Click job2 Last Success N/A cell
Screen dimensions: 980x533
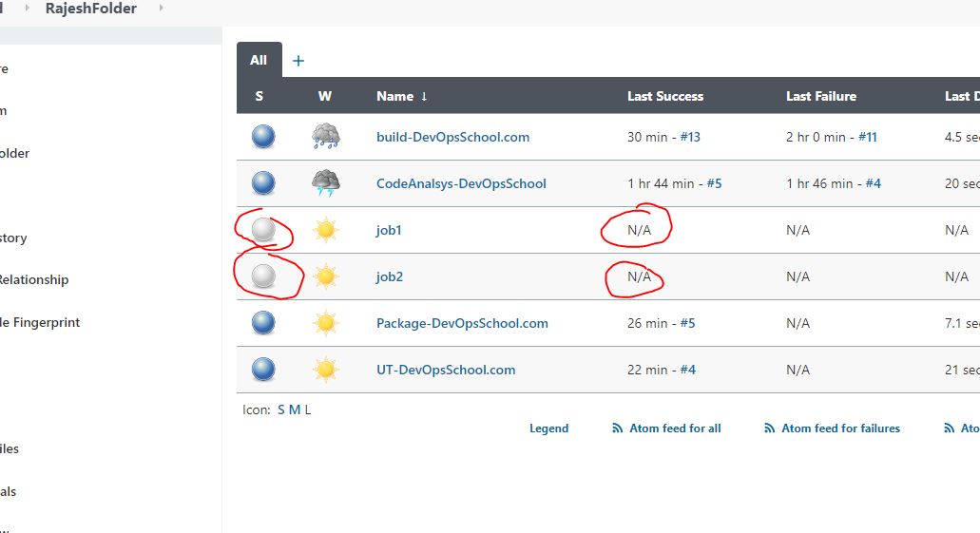[x=640, y=276]
